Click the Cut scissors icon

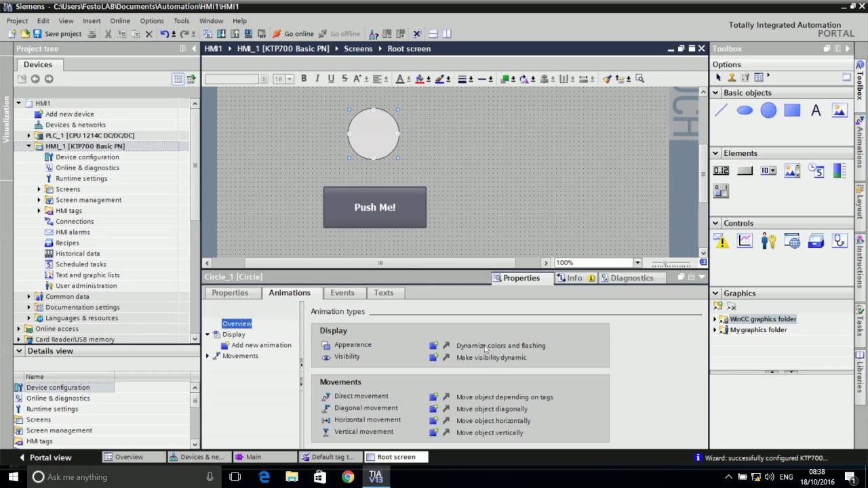pos(108,34)
